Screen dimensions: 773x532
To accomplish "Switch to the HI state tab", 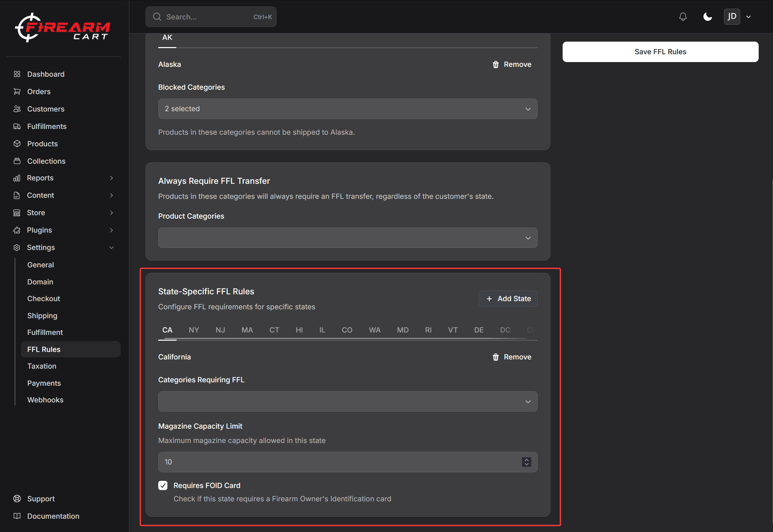I will pos(299,330).
